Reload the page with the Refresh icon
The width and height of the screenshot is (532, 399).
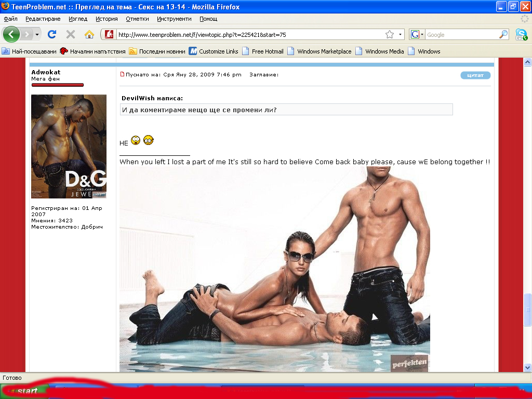[52, 34]
